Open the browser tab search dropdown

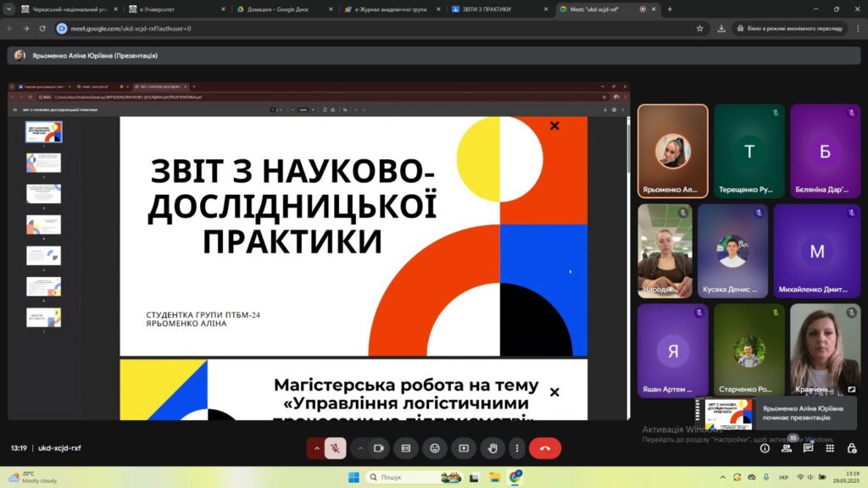(x=9, y=9)
